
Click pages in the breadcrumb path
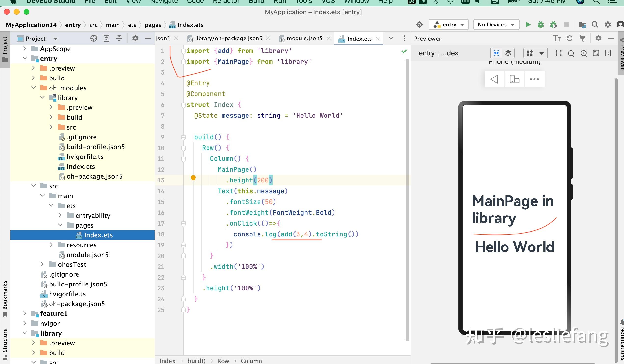point(153,25)
